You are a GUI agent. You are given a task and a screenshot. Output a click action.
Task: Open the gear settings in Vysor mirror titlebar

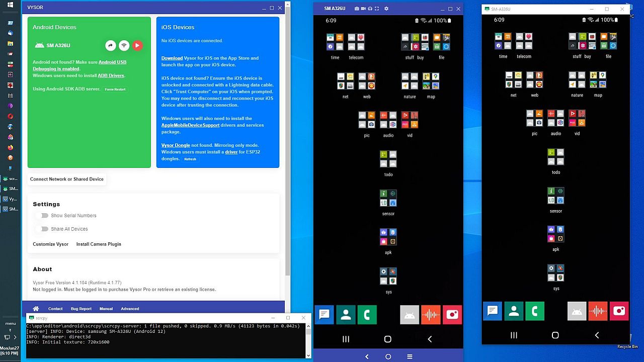pos(386,9)
